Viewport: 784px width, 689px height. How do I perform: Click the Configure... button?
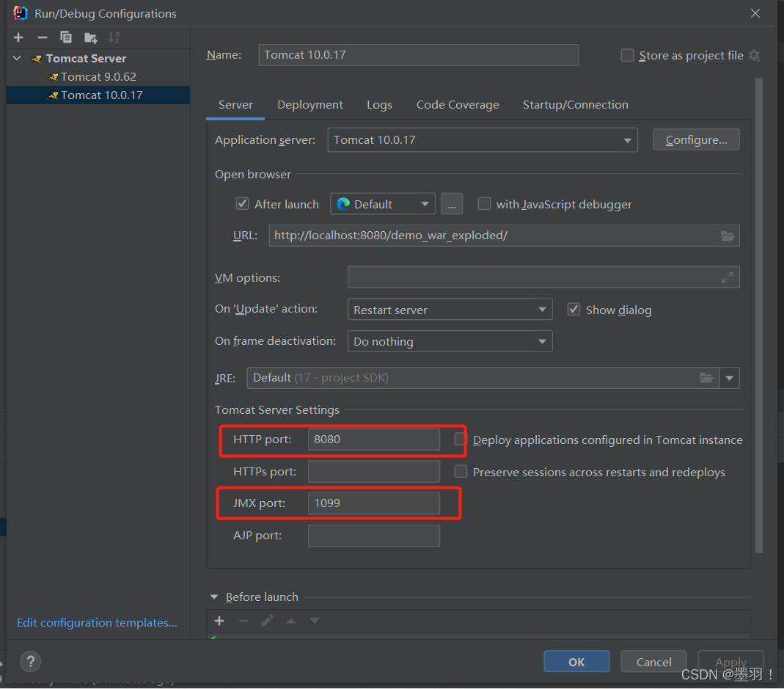coord(696,139)
